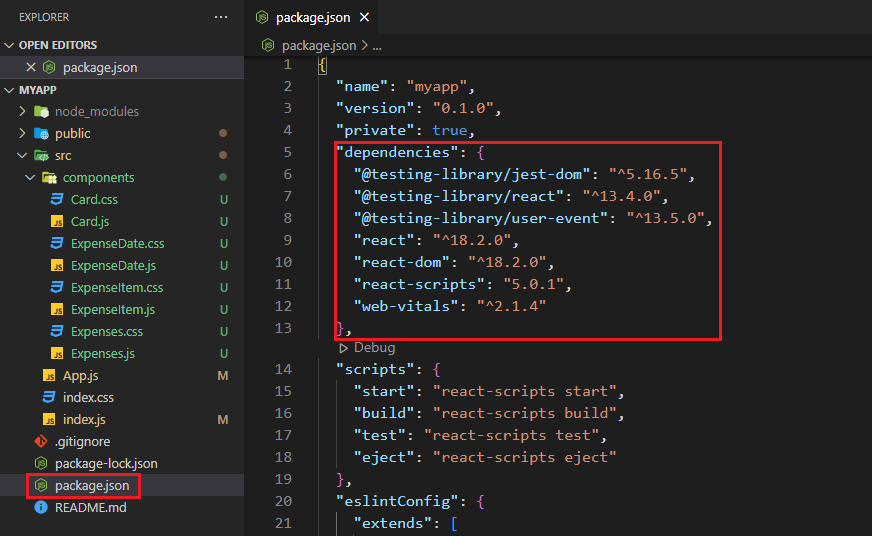The width and height of the screenshot is (872, 536).
Task: Click the git icon beside .gitignore
Action: coord(41,441)
